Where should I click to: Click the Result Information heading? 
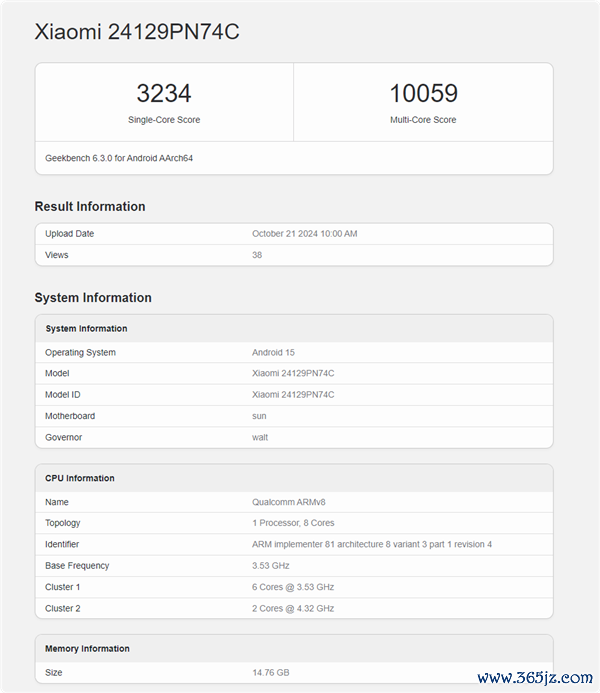(x=90, y=206)
